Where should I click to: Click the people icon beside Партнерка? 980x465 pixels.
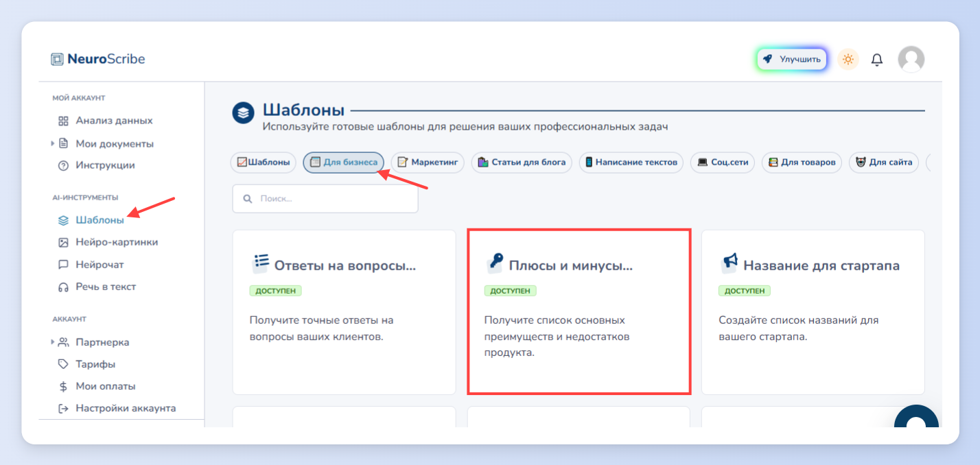[x=63, y=342]
